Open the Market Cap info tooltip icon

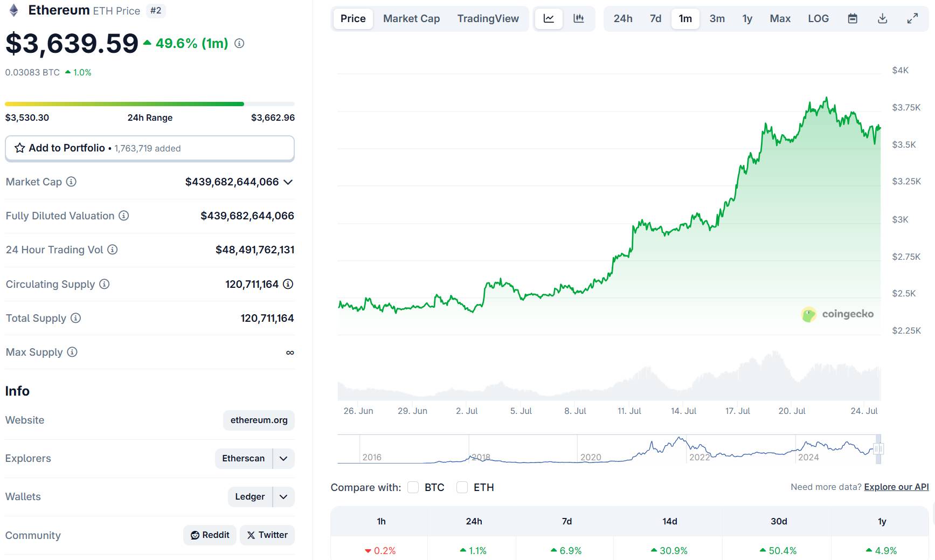(71, 182)
